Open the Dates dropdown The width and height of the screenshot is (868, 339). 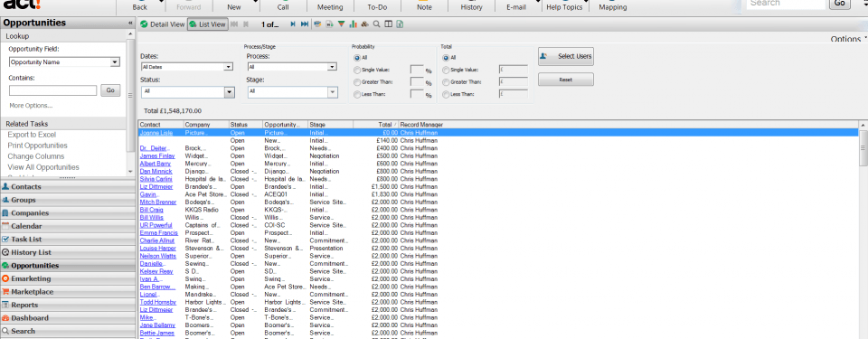click(x=186, y=67)
